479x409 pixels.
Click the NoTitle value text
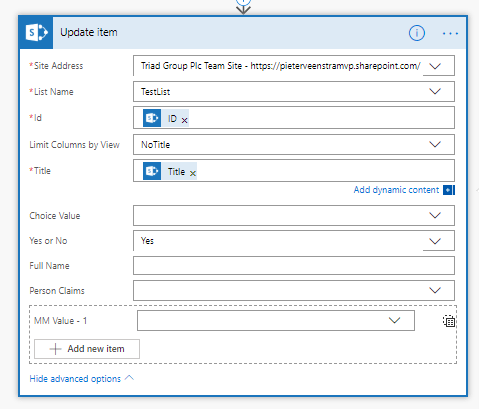tap(155, 145)
